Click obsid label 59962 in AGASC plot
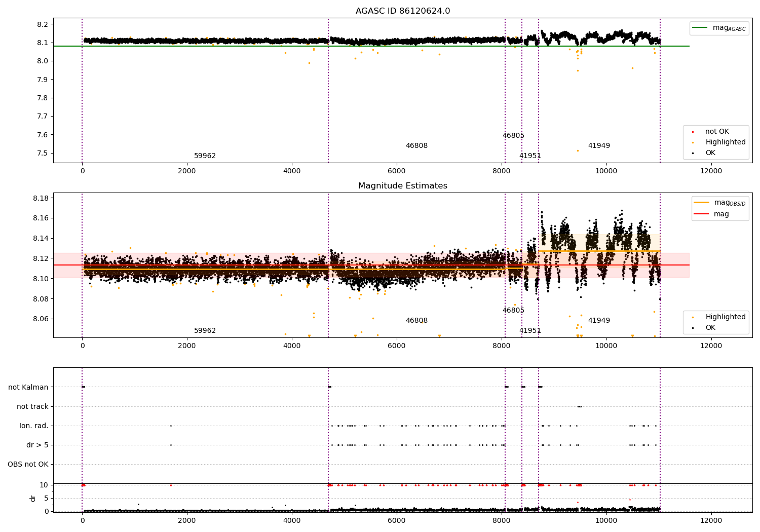Image resolution: width=760 pixels, height=532 pixels. tap(205, 156)
